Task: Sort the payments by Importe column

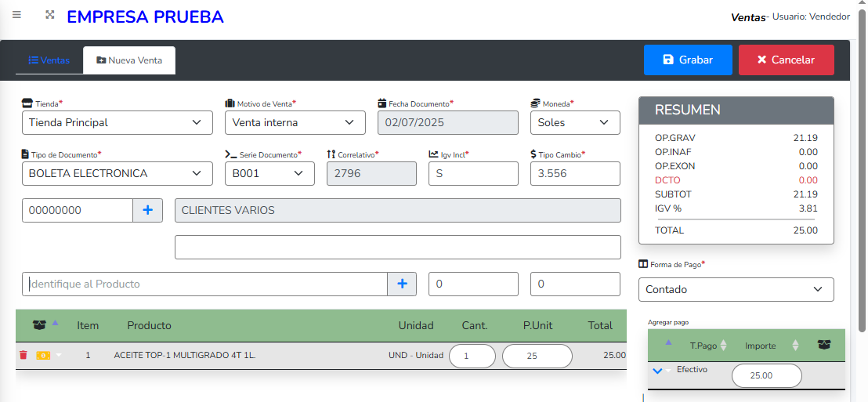Action: coord(795,345)
